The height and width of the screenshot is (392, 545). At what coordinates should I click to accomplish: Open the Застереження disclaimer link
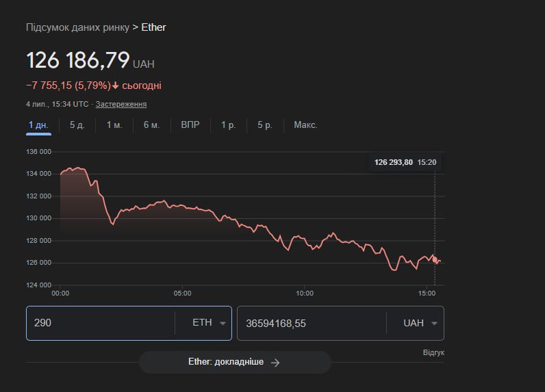(121, 104)
